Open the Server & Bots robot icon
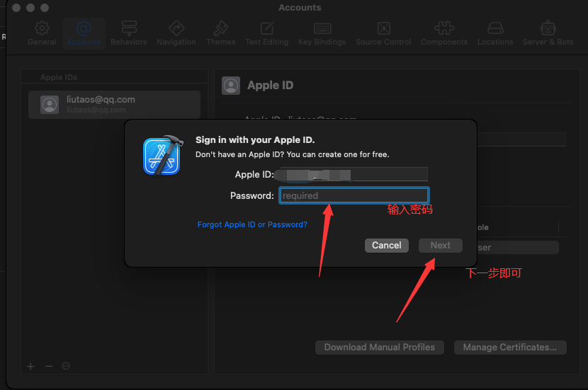The height and width of the screenshot is (390, 588). (548, 28)
